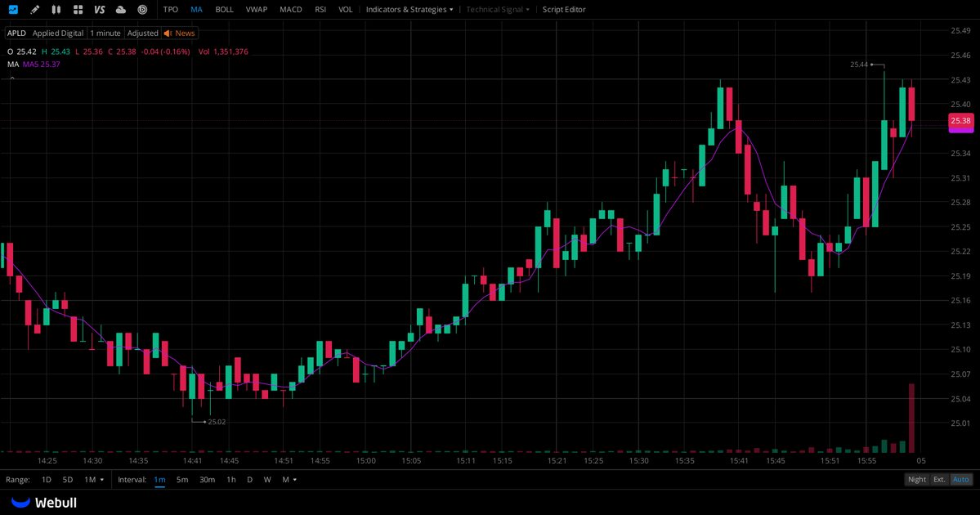Enable the VWAP indicator

[x=257, y=9]
